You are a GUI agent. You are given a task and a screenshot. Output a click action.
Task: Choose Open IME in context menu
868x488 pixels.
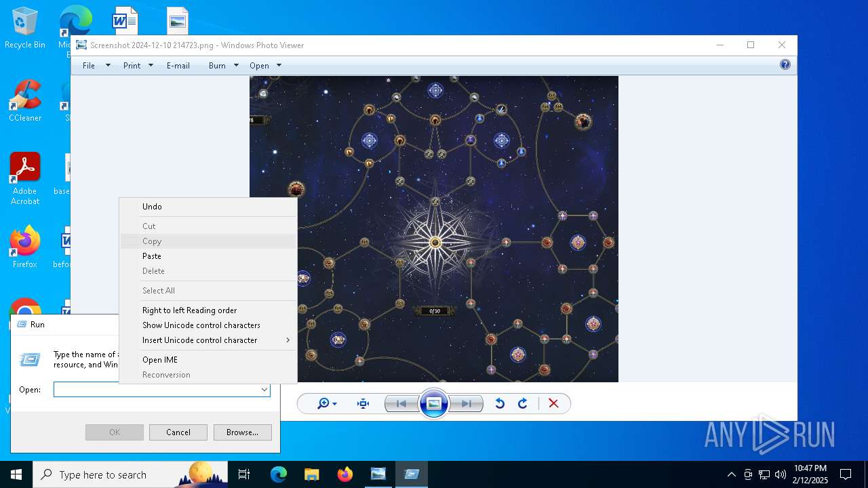pyautogui.click(x=208, y=360)
